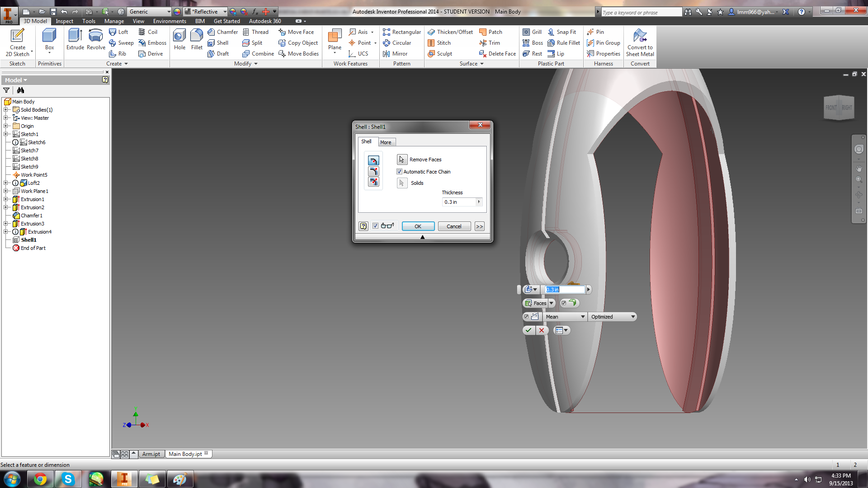The height and width of the screenshot is (488, 868).
Task: Click the Move Face tool
Action: [x=296, y=32]
